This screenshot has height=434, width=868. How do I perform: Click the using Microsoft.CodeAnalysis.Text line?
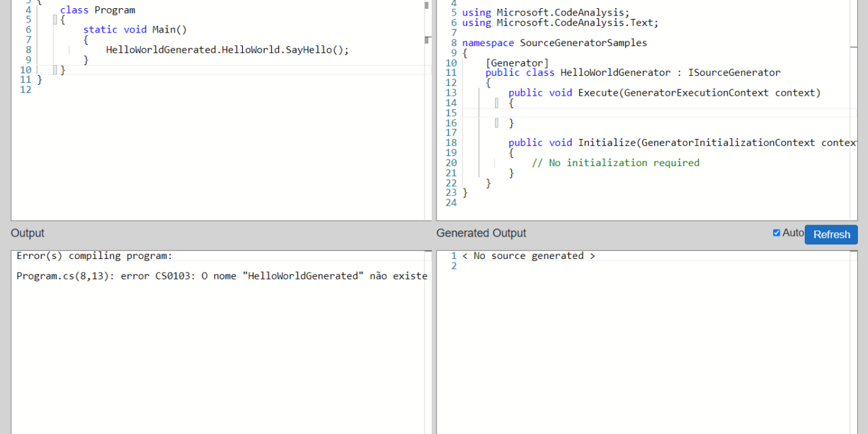coord(559,22)
